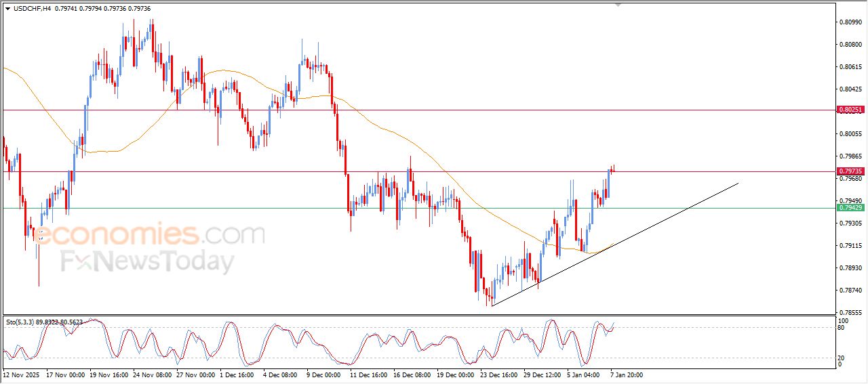Open the dropdown arrow beside USDCHF,H4

[7, 9]
